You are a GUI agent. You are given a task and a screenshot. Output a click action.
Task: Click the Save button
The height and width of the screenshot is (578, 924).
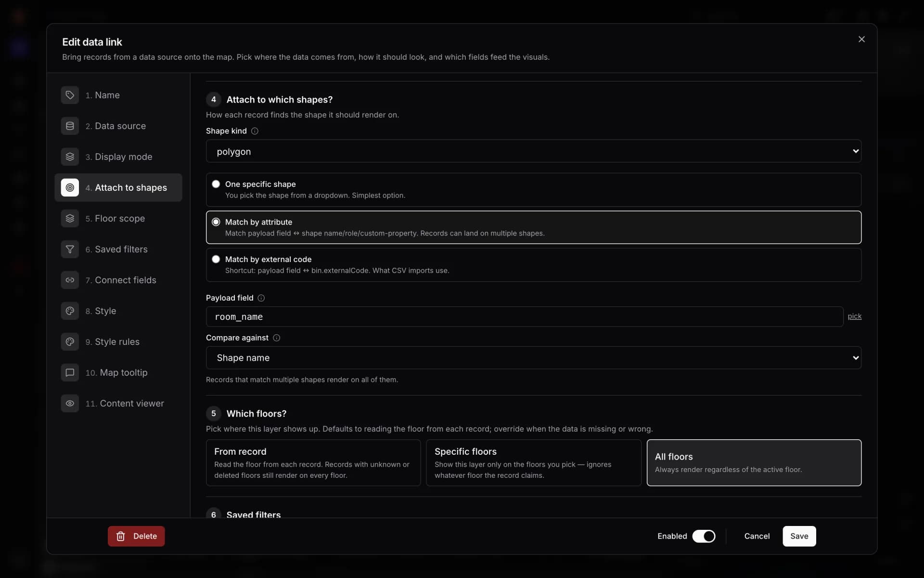click(x=799, y=536)
